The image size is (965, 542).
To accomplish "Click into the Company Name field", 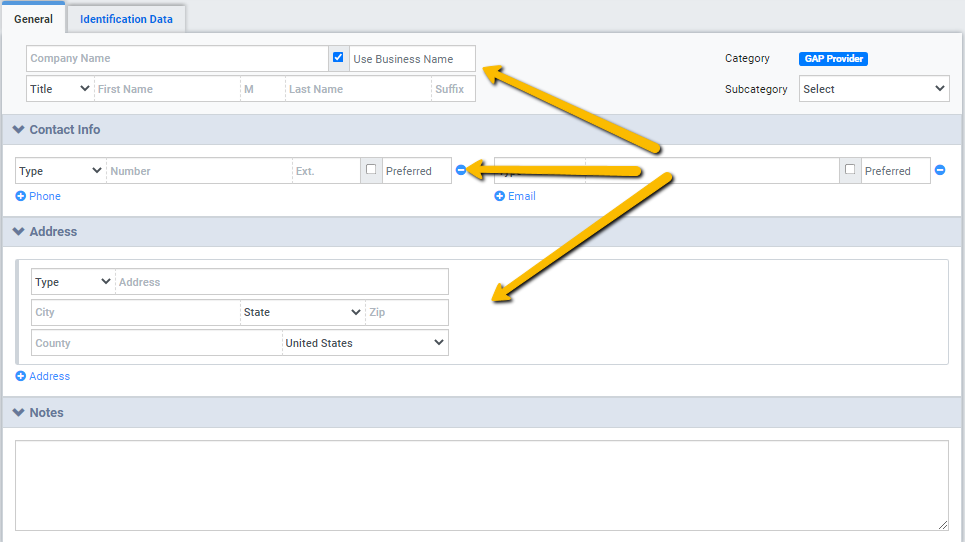I will (x=177, y=59).
